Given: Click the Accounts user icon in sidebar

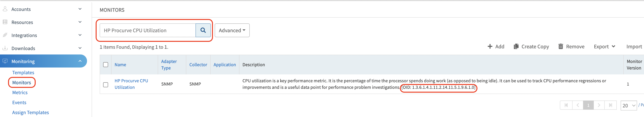Looking at the screenshot, I should point(5,9).
